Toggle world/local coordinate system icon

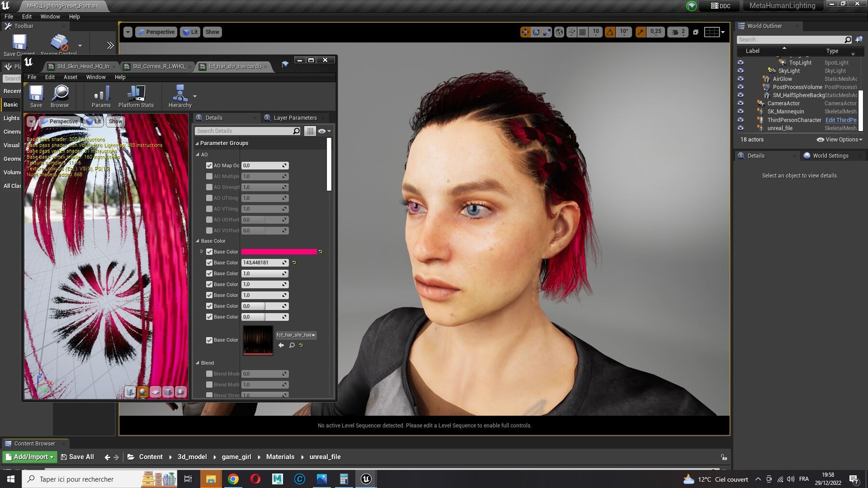tap(559, 32)
